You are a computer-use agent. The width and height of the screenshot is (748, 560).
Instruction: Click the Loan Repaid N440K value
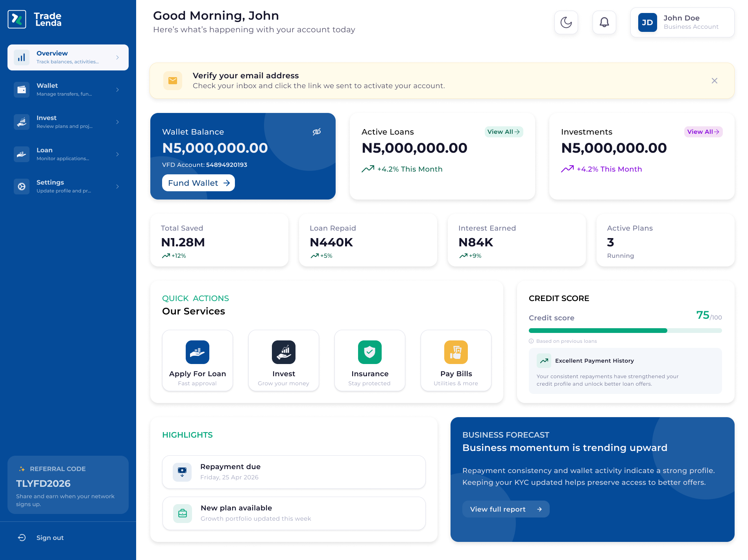tap(331, 242)
